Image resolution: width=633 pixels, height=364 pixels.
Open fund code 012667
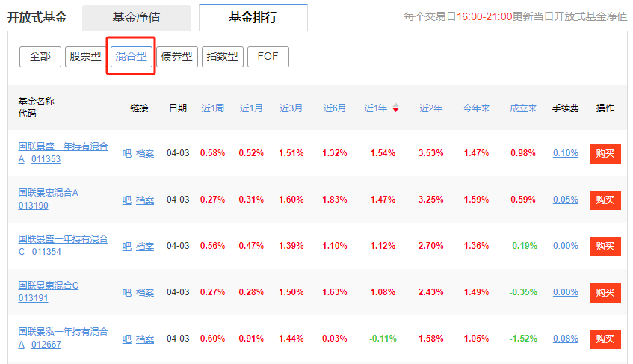pos(46,345)
